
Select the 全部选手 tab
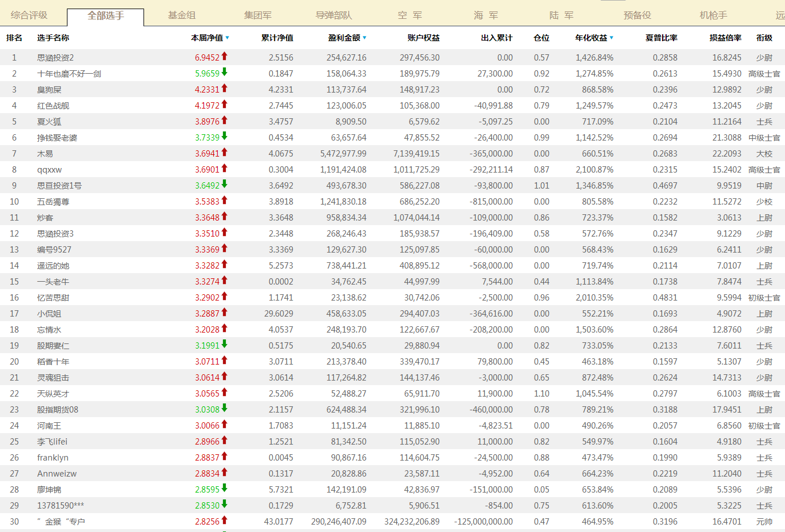[x=105, y=16]
